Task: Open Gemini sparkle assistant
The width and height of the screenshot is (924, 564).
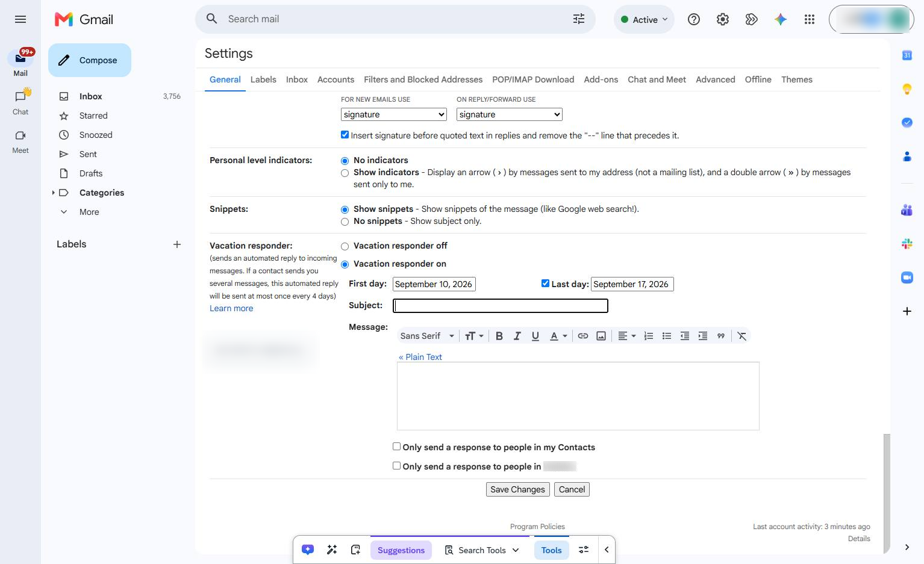Action: coord(780,19)
